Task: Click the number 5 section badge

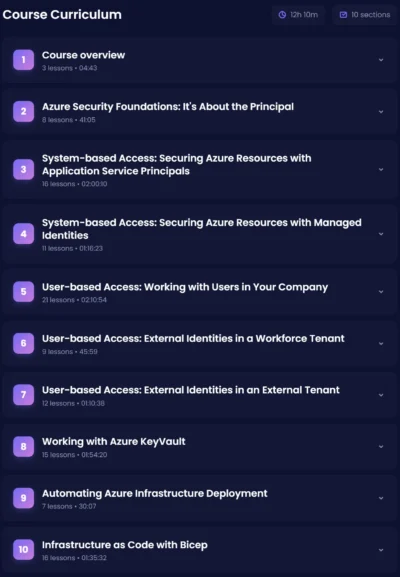Action: pyautogui.click(x=24, y=291)
